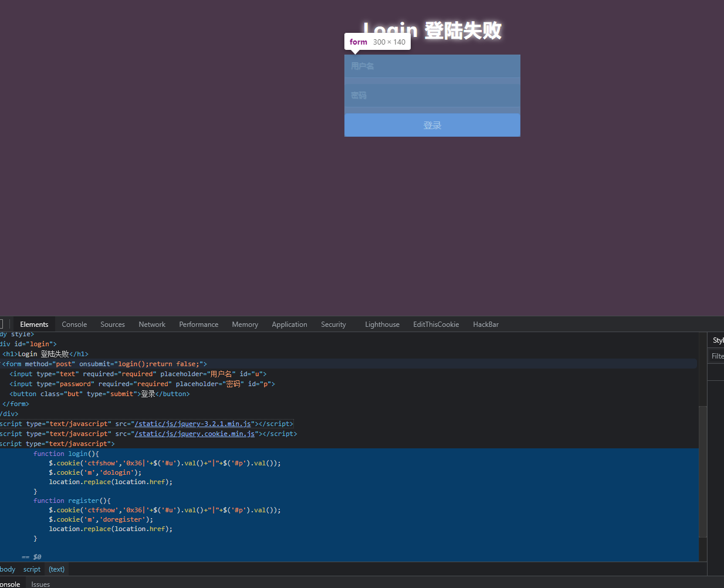This screenshot has width=724, height=588.
Task: Open the Console tab in DevTools
Action: pos(75,325)
